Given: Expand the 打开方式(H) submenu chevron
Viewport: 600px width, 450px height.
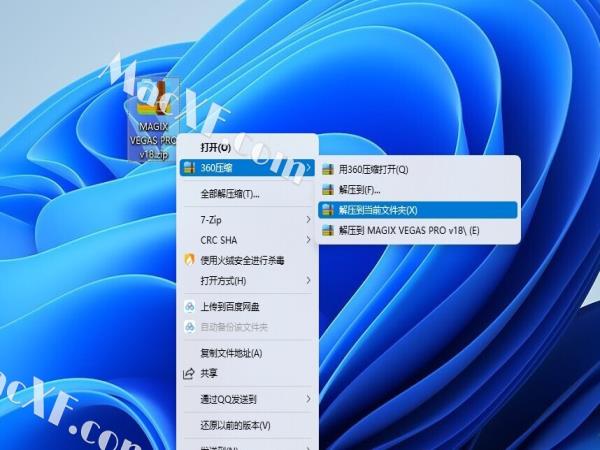Looking at the screenshot, I should pos(308,280).
